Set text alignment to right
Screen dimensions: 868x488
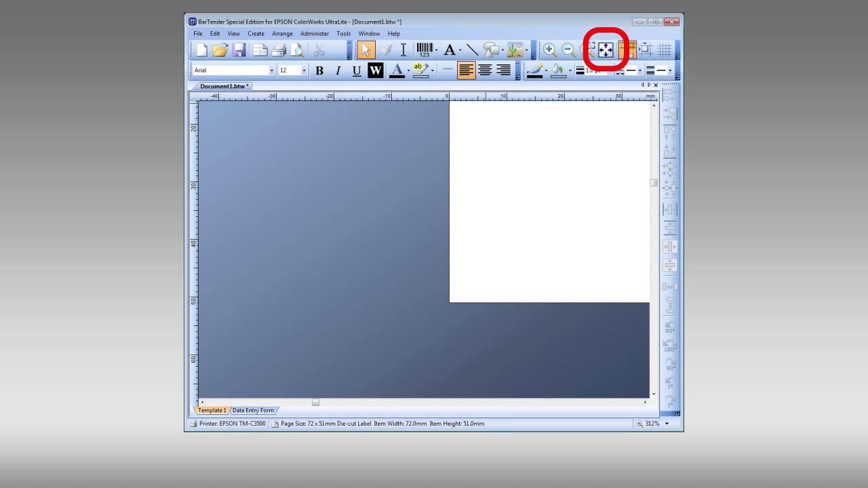(503, 70)
